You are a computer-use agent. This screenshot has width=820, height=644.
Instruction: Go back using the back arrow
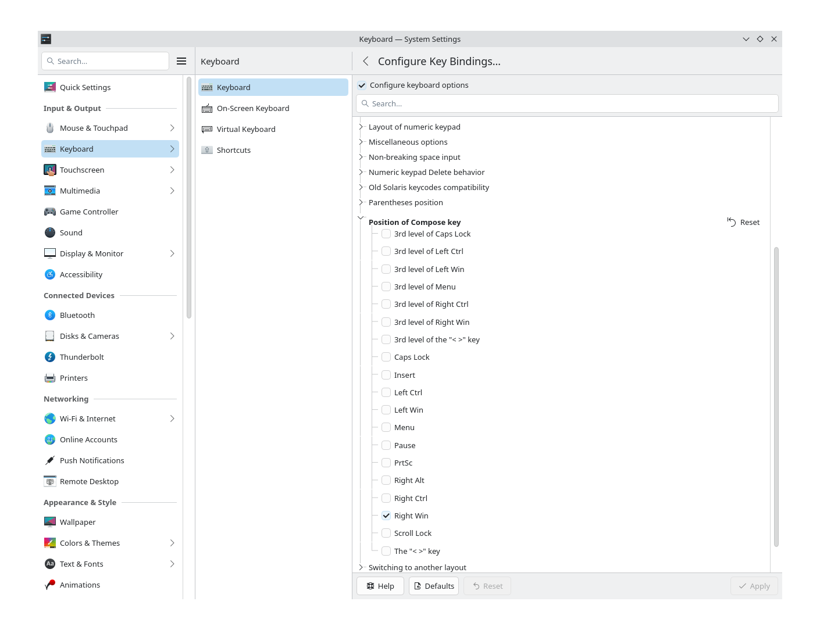366,61
